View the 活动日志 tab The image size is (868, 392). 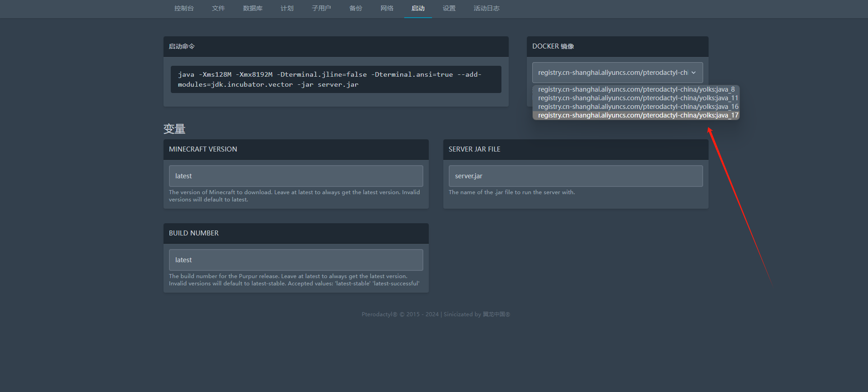click(486, 8)
